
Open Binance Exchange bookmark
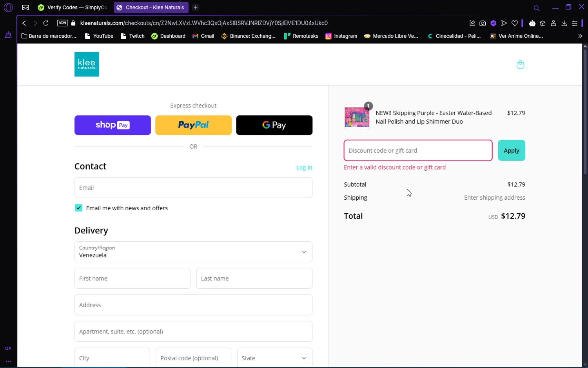point(249,36)
